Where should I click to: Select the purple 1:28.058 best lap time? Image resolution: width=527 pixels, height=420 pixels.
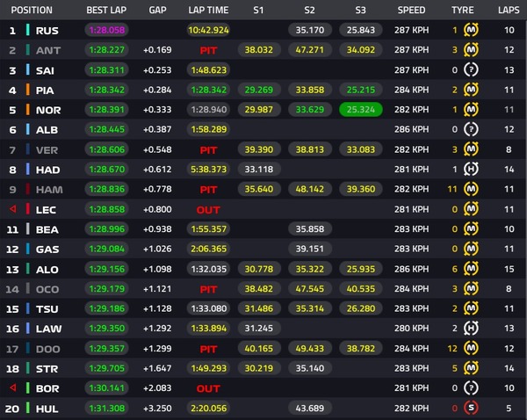(x=106, y=30)
